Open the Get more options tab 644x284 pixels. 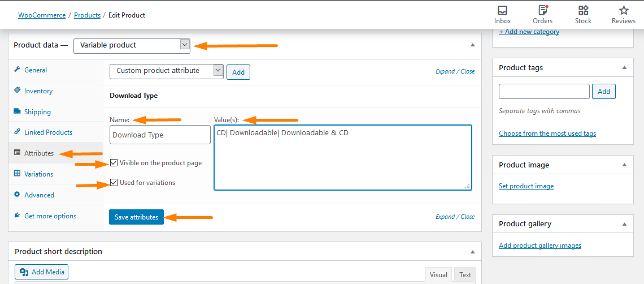(x=56, y=216)
